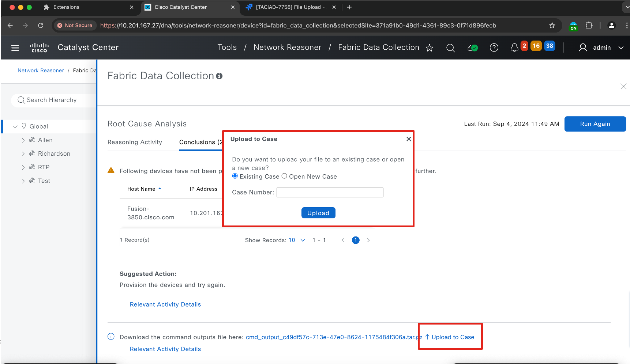
Task: Focus the Case Number input field
Action: coord(330,192)
